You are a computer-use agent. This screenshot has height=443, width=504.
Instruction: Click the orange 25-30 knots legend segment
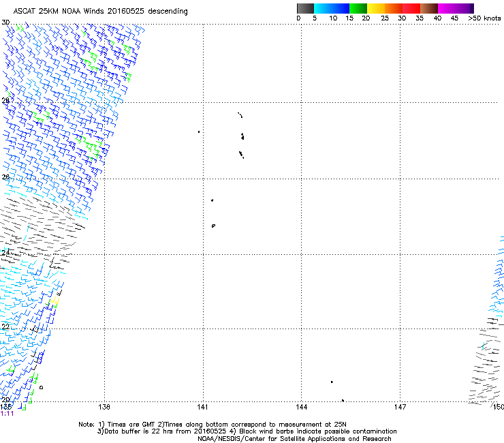pos(394,8)
